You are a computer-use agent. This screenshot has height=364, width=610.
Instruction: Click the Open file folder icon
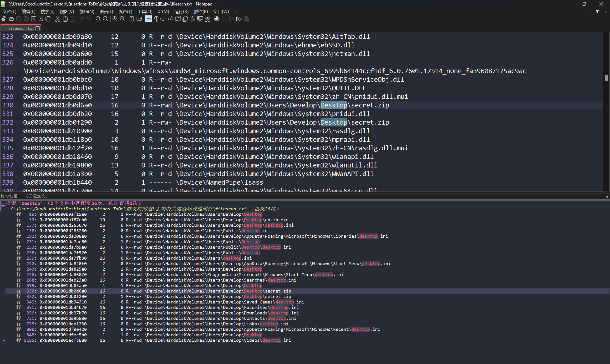[11, 19]
